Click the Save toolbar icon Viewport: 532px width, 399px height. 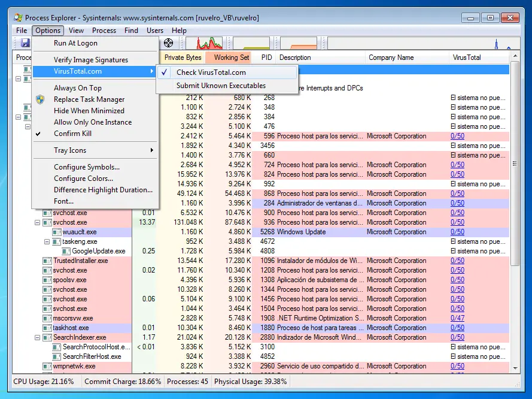click(x=25, y=43)
